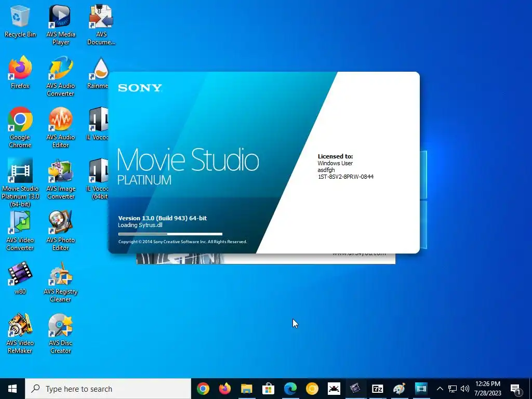Open the AVS Disc Creator desktop icon
532x399 pixels.
tap(60, 334)
